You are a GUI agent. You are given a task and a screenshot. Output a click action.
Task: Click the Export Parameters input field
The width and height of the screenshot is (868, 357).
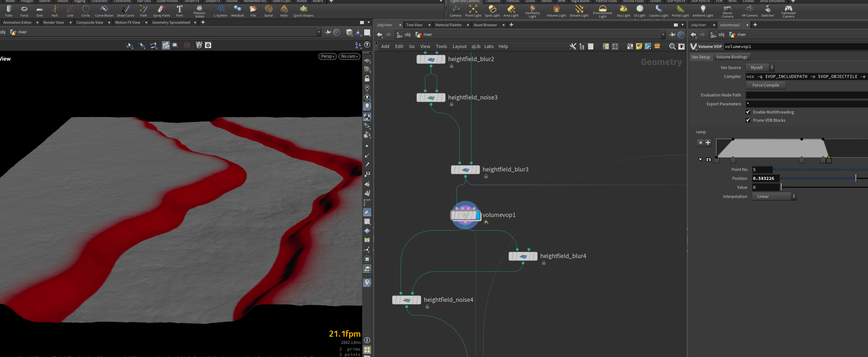pos(807,104)
